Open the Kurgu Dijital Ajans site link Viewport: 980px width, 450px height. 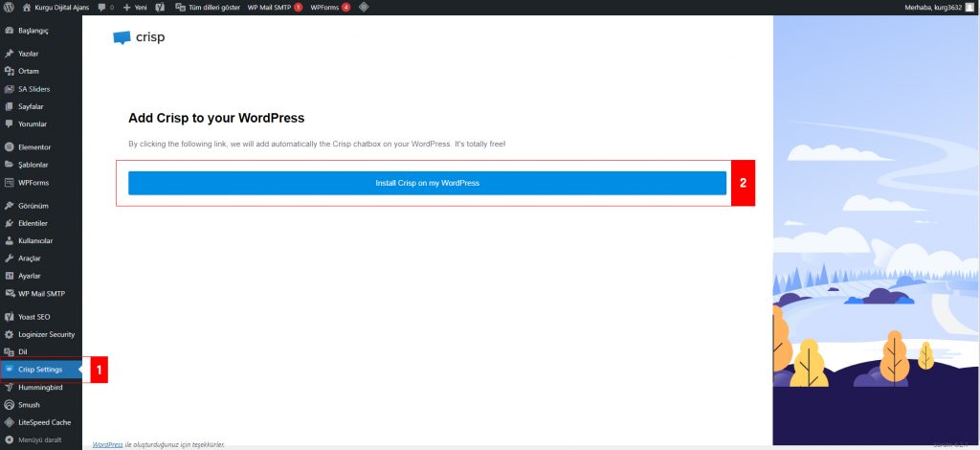click(56, 8)
